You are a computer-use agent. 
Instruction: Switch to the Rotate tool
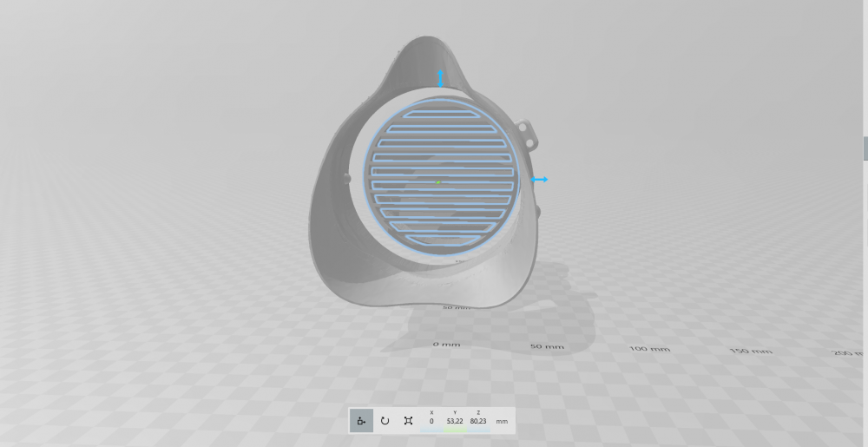(x=385, y=421)
